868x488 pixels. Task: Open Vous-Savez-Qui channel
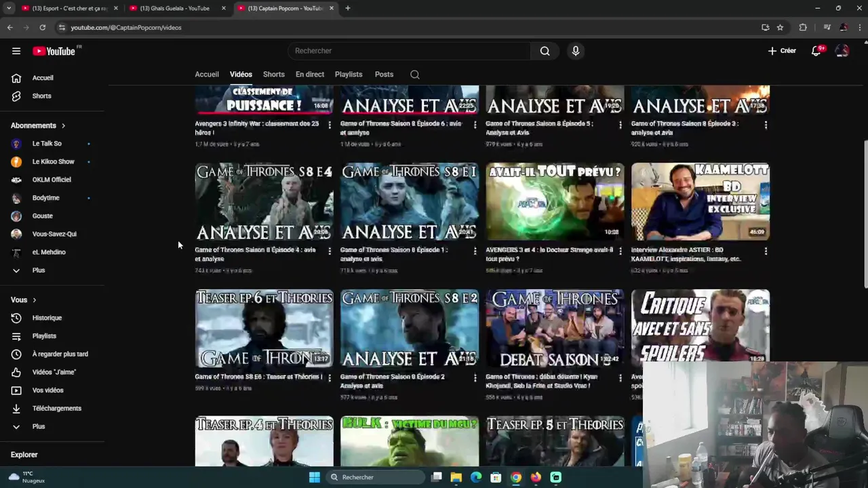(x=53, y=234)
